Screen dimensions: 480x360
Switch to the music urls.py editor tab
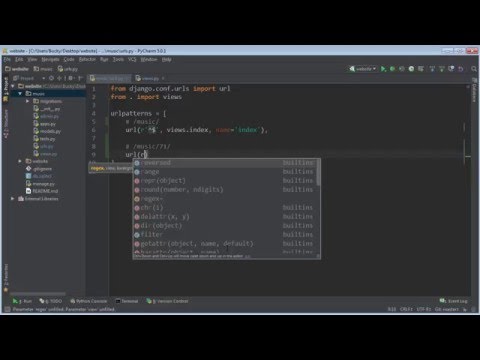pyautogui.click(x=109, y=78)
